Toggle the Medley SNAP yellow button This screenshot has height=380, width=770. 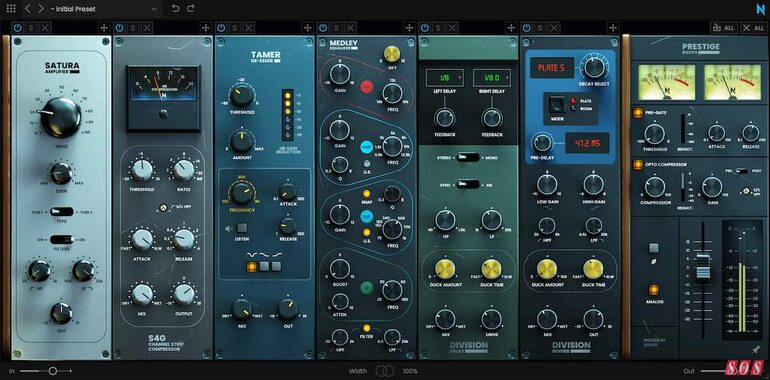[x=366, y=193]
